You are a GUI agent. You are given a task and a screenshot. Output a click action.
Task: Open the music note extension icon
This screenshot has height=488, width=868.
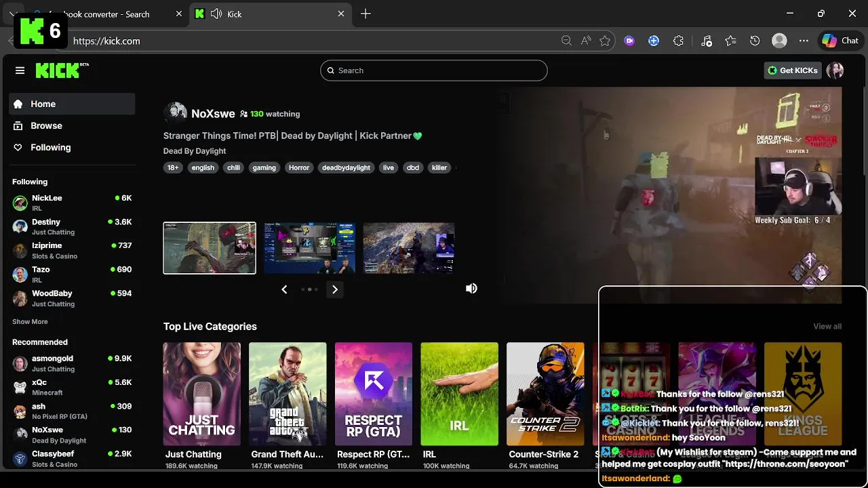click(707, 41)
